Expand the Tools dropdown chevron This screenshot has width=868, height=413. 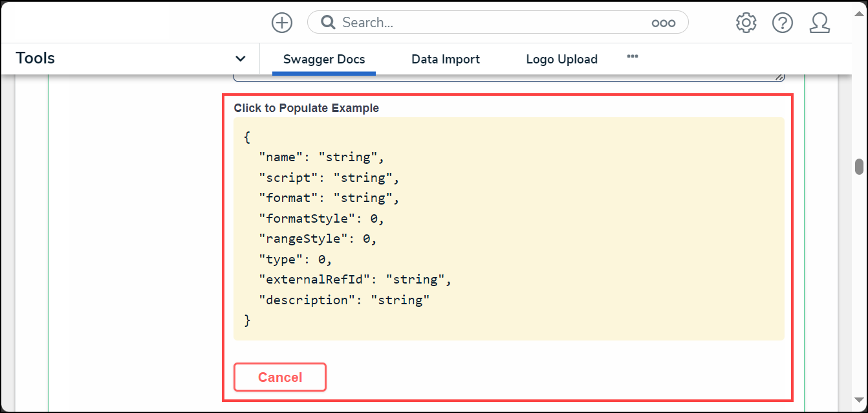click(x=241, y=59)
